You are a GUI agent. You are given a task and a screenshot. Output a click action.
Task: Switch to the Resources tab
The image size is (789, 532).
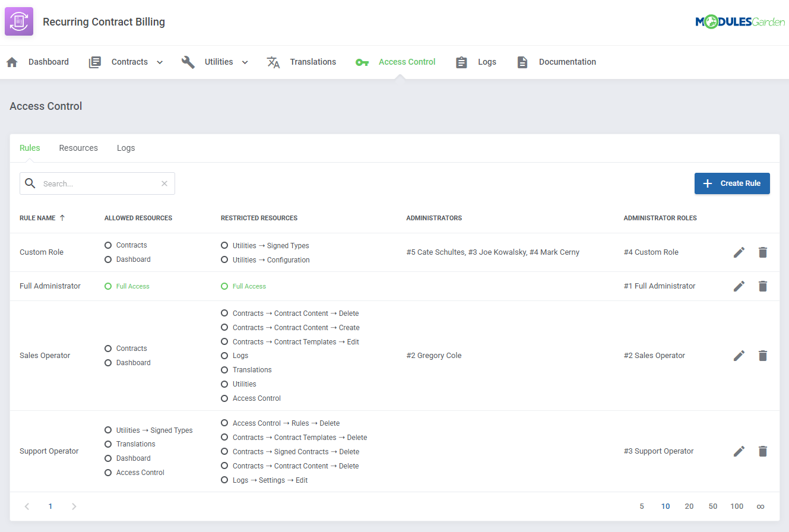(78, 147)
